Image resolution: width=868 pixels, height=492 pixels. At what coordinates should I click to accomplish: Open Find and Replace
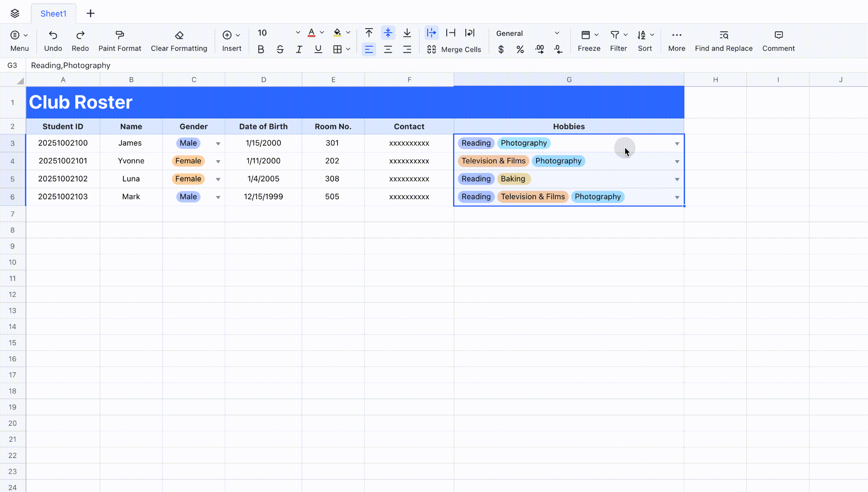point(724,40)
